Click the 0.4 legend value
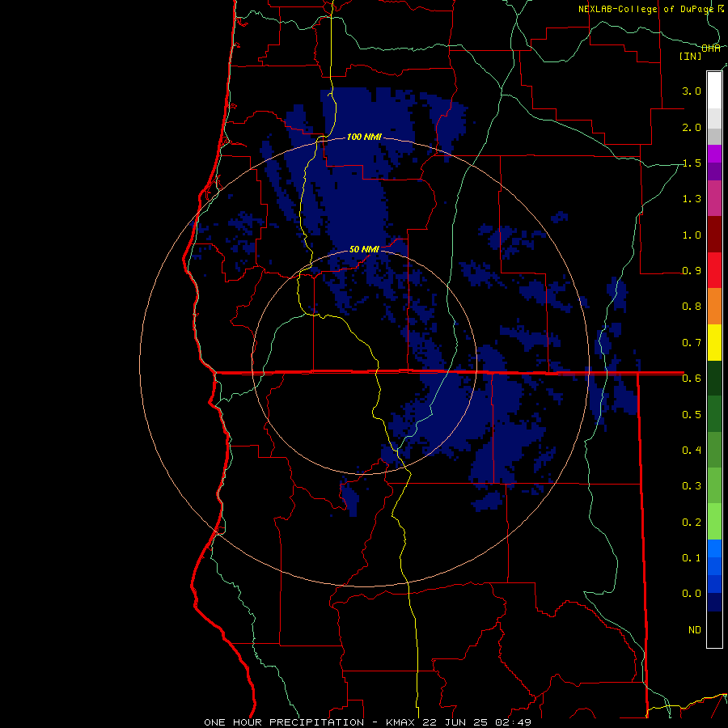 [692, 450]
